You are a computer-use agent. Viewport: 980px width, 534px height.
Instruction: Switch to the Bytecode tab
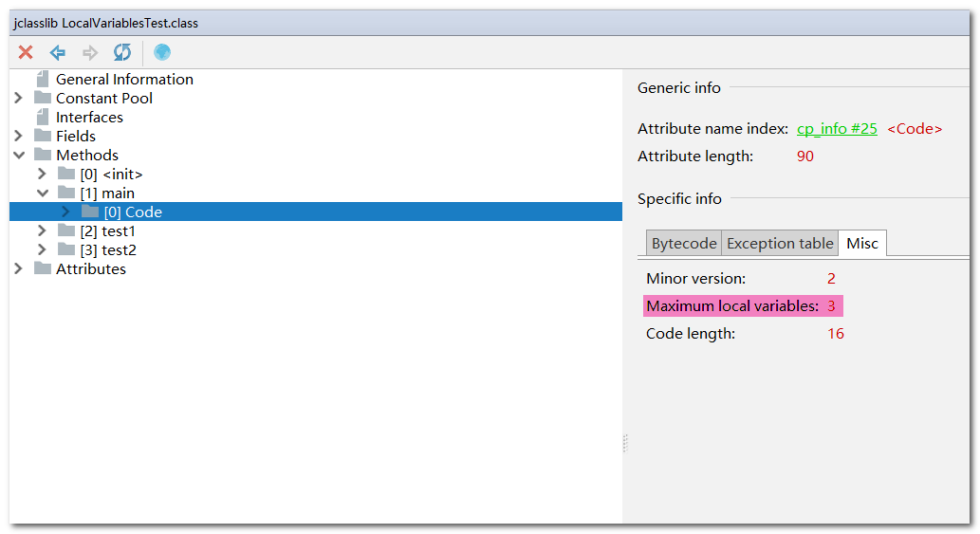pyautogui.click(x=684, y=243)
